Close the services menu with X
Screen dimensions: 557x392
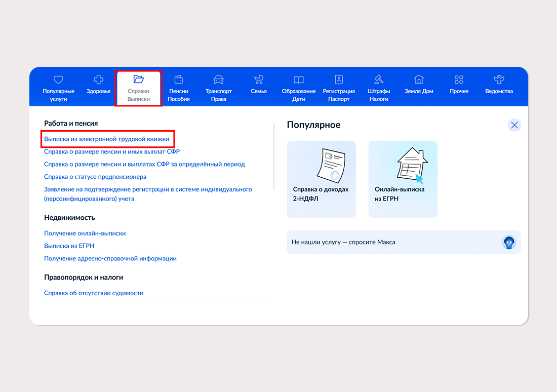514,125
